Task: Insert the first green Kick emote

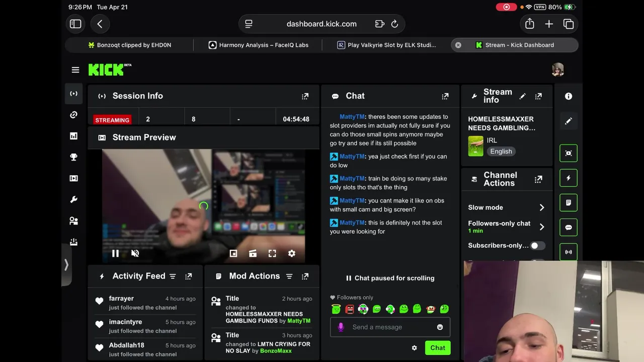Action: 336,309
